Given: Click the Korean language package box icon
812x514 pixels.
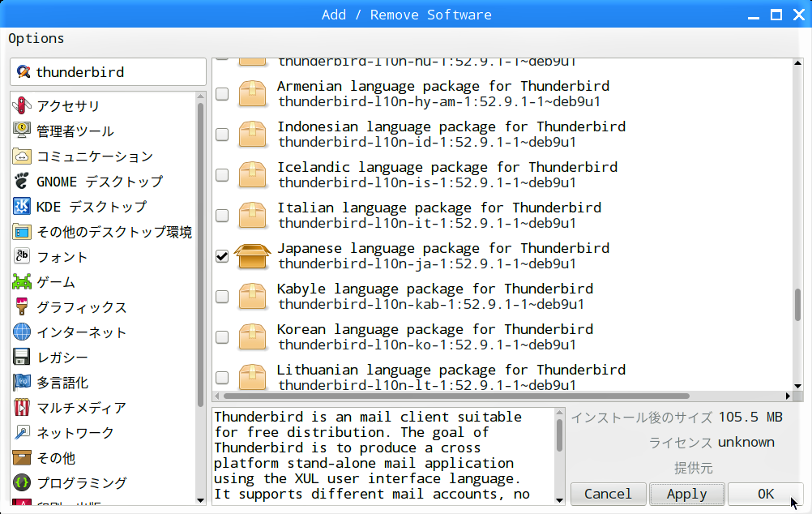Looking at the screenshot, I should [252, 336].
